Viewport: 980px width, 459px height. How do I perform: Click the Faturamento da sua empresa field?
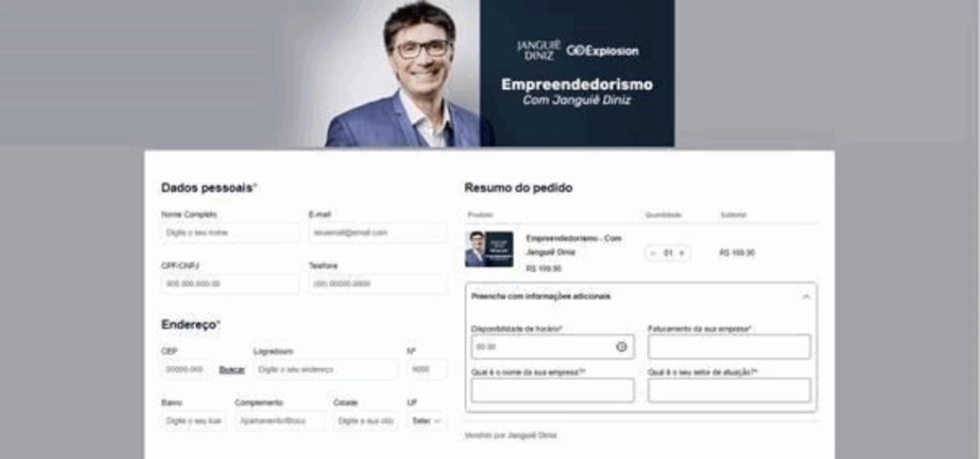point(728,346)
